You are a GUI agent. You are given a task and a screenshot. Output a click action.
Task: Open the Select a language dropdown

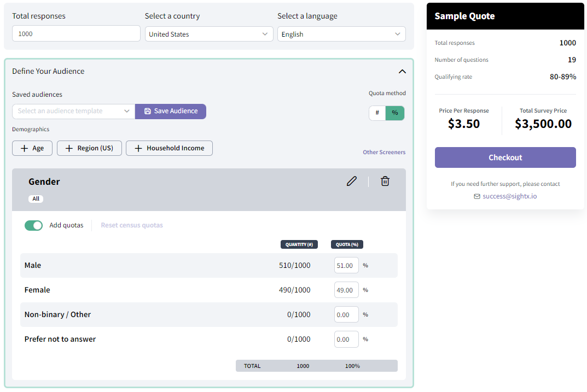point(341,34)
